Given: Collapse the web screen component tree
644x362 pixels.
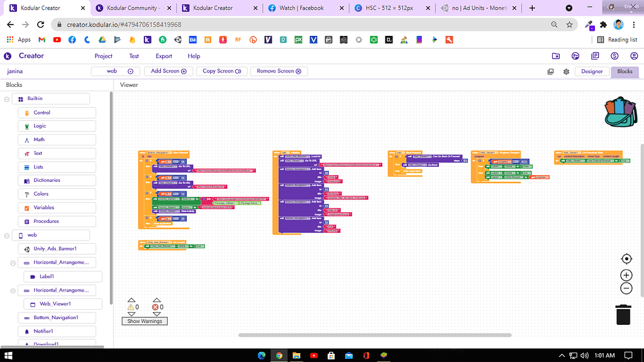Looking at the screenshot, I should coord(7,235).
